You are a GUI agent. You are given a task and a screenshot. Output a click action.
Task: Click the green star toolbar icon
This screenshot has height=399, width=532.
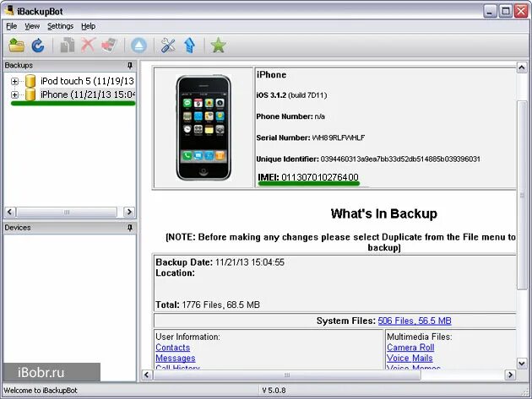pyautogui.click(x=218, y=45)
